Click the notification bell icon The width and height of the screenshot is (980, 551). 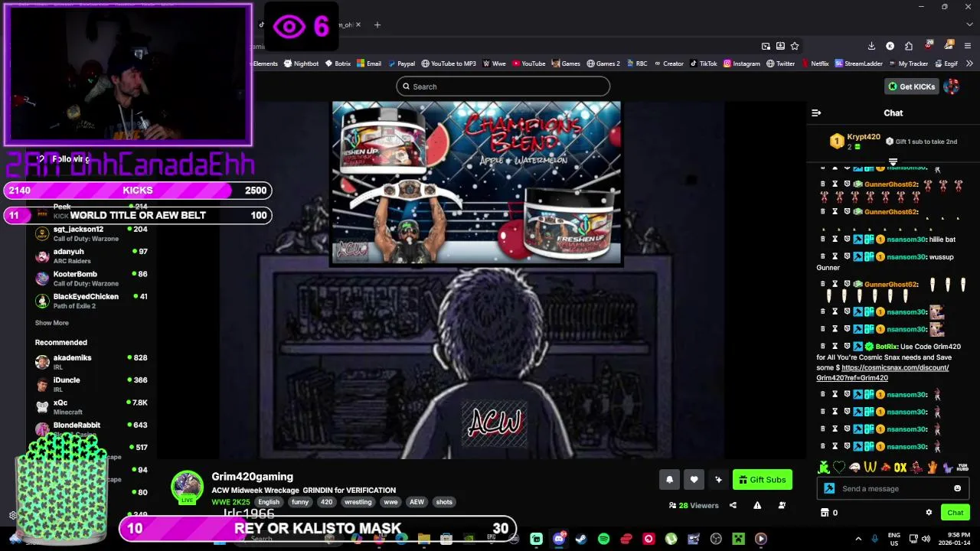pyautogui.click(x=669, y=480)
